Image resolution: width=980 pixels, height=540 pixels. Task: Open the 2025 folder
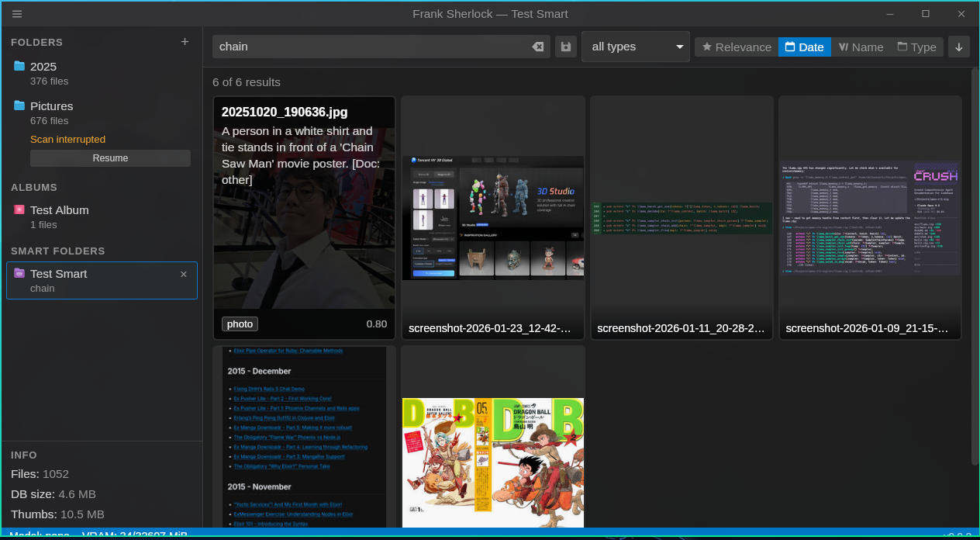(x=43, y=67)
